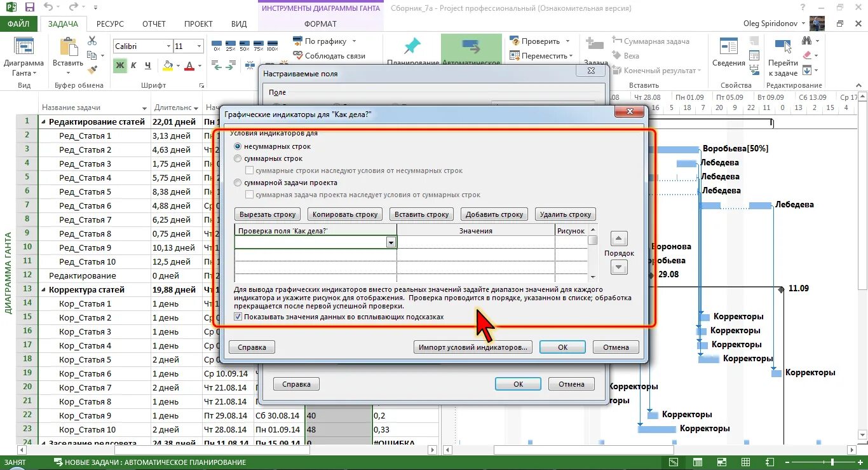Toggle bold Ж formatting

click(x=120, y=66)
